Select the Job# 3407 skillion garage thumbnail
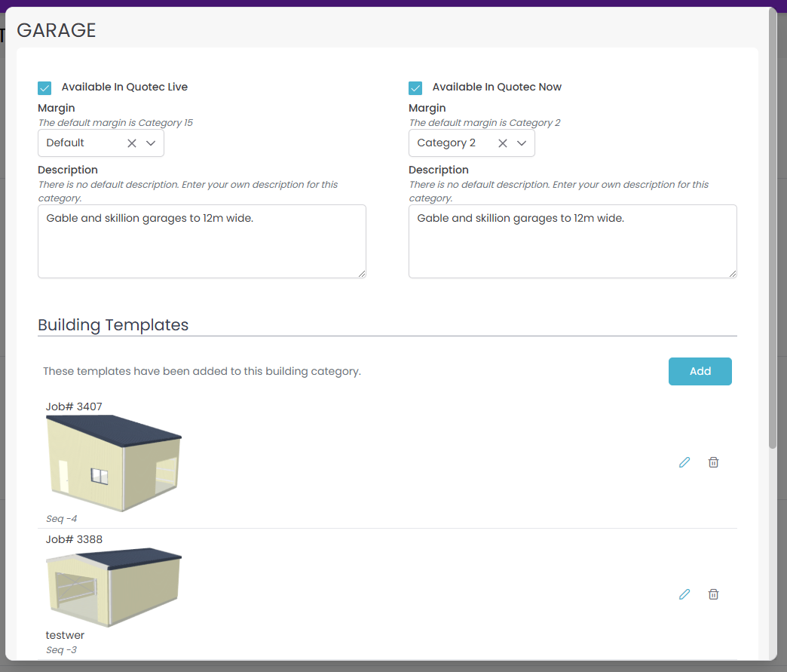 (x=114, y=462)
